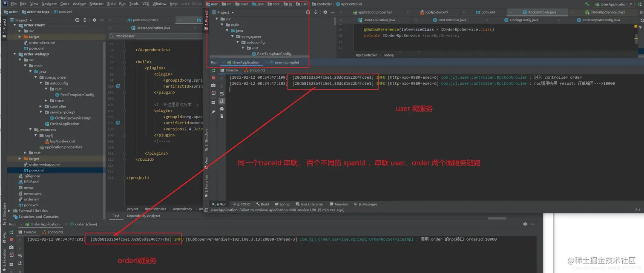Collapse the order-webapp module
Viewport: 644px width, 273px height.
[15, 54]
